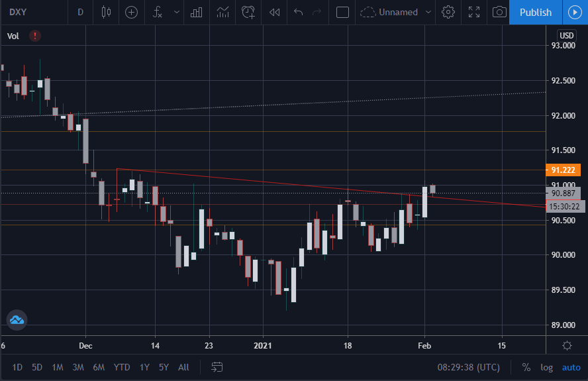588x381 pixels.
Task: Click the red warning icon beside Vol
Action: [35, 36]
